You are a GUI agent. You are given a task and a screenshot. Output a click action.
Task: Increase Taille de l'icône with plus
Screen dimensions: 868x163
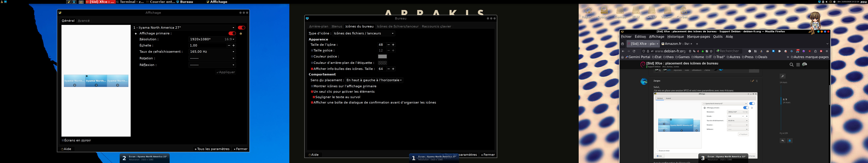point(393,45)
